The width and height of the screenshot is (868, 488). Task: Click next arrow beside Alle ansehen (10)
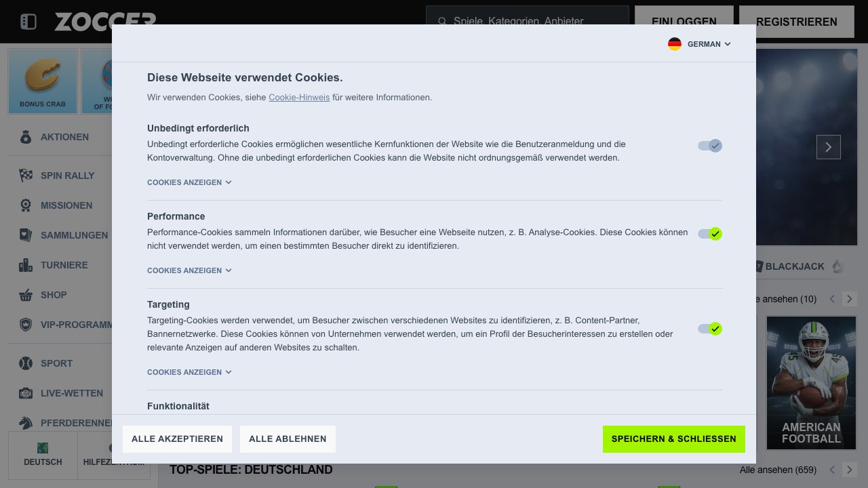coord(850,299)
